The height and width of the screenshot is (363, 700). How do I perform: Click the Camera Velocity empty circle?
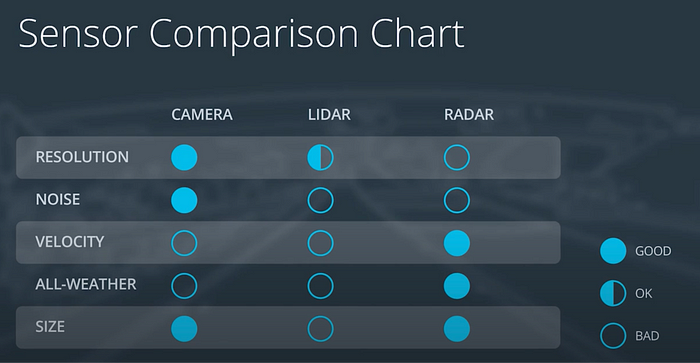click(x=184, y=243)
